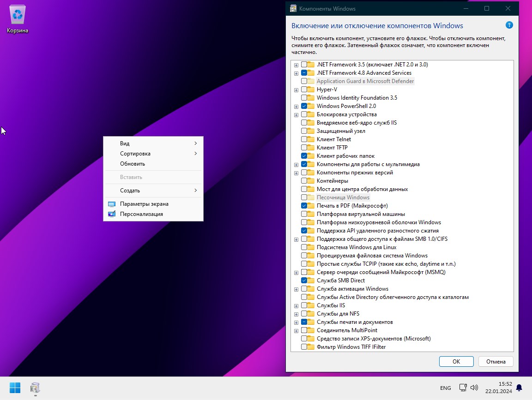Click the blue help question mark icon
The height and width of the screenshot is (400, 532).
[509, 25]
